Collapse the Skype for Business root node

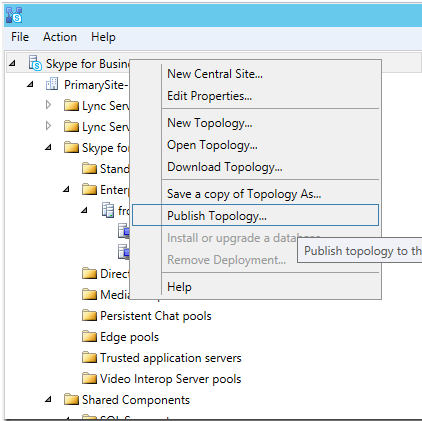coord(12,63)
